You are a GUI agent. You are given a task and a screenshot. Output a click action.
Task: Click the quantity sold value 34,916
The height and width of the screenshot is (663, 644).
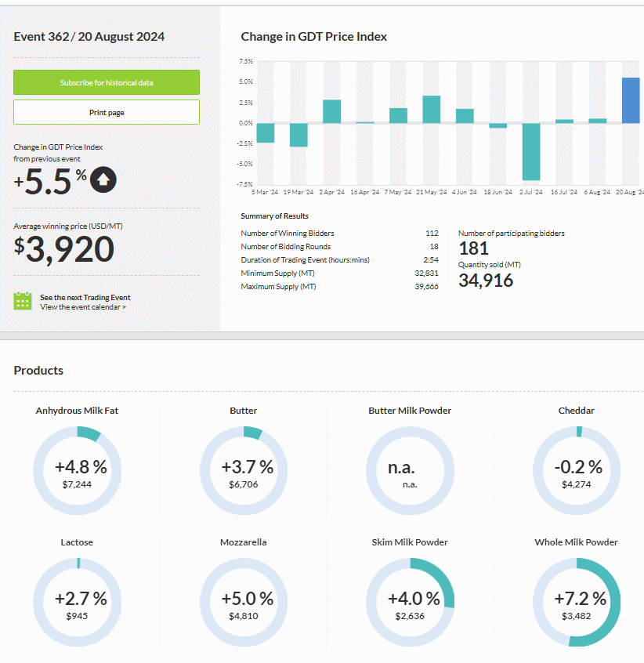pos(486,281)
